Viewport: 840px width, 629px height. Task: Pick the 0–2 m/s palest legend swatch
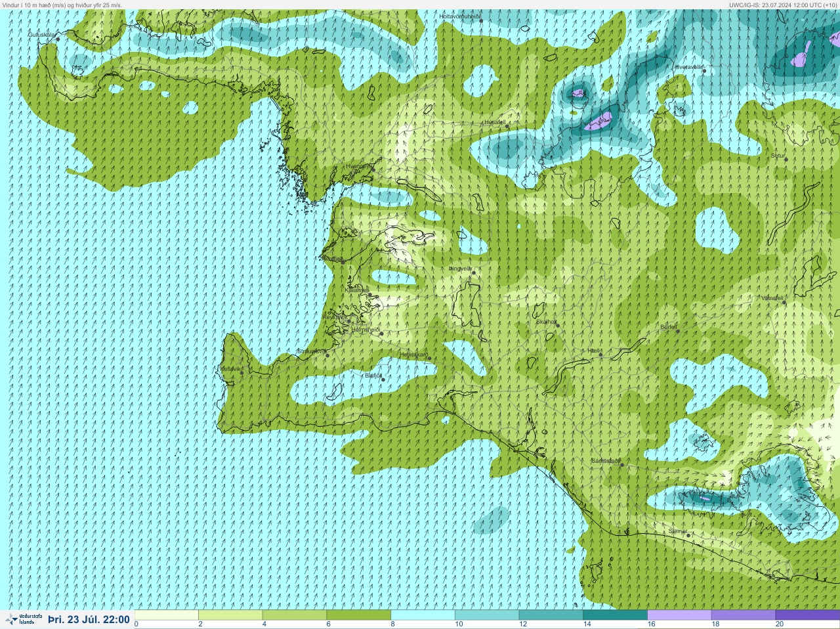(167, 615)
